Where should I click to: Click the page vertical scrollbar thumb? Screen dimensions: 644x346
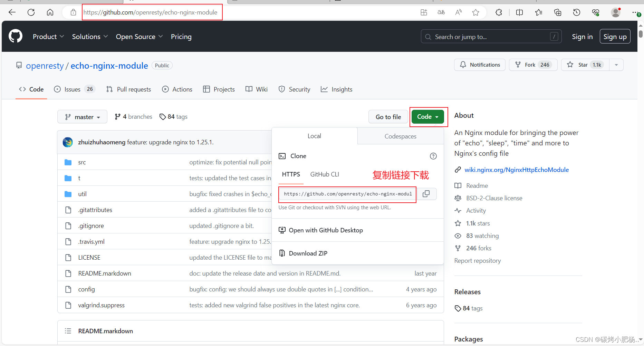pyautogui.click(x=641, y=33)
